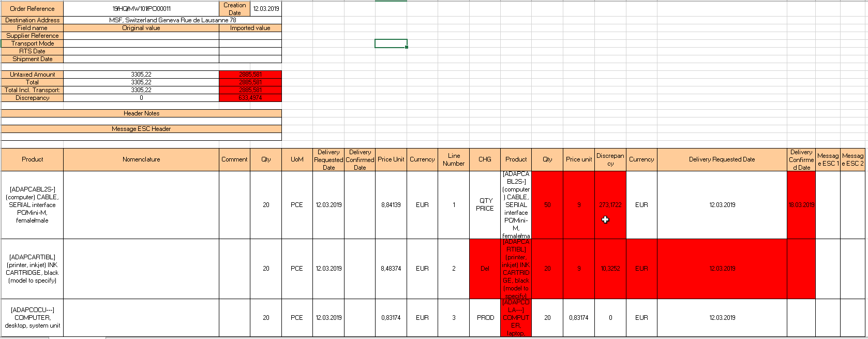Click the empty cell with the green selection border
This screenshot has height=339, width=868.
[x=391, y=43]
